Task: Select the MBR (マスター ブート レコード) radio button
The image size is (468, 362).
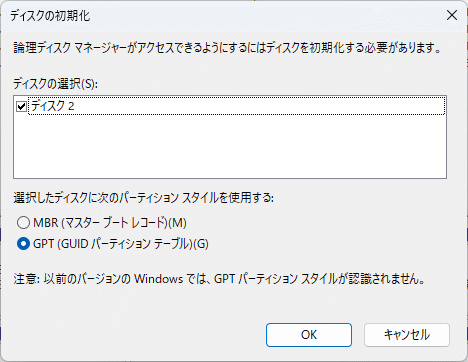Action: [23, 223]
